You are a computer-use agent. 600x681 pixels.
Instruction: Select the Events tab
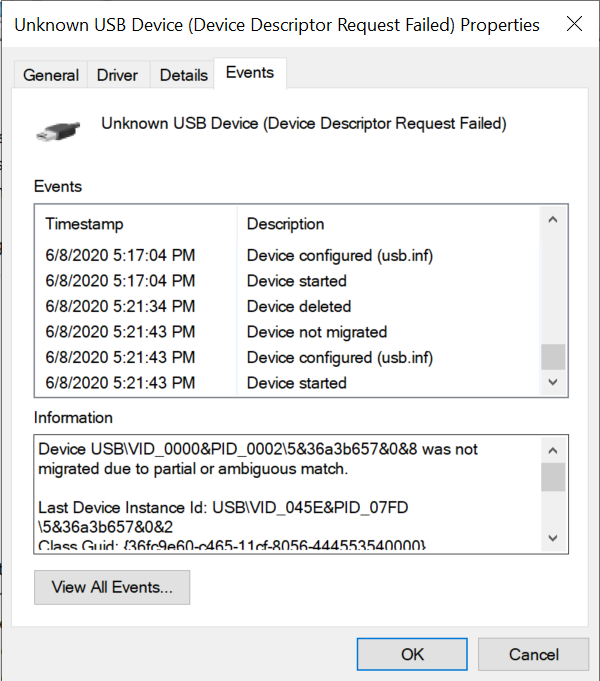(x=250, y=73)
